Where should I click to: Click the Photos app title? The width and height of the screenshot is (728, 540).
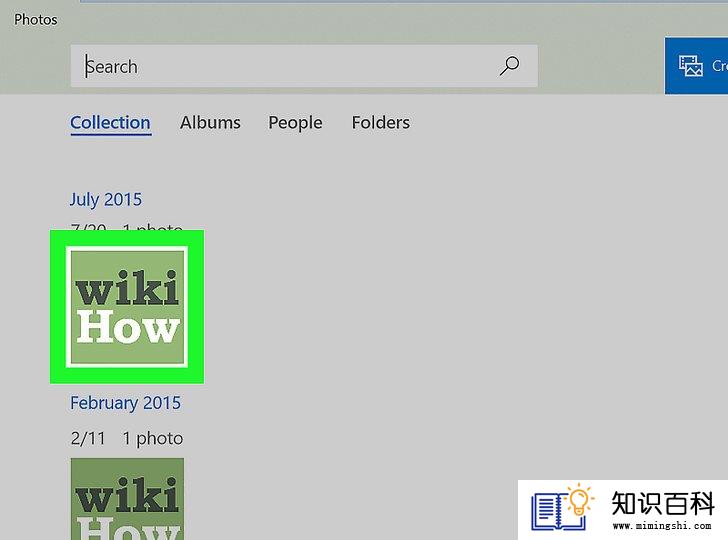36,20
